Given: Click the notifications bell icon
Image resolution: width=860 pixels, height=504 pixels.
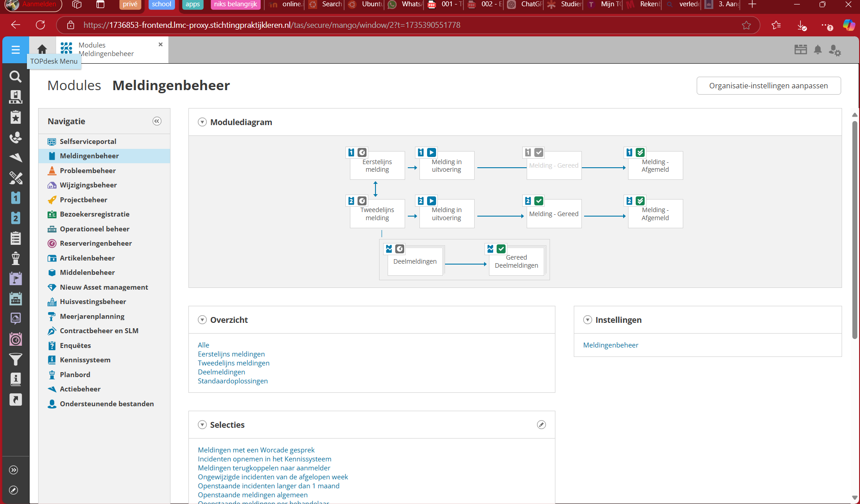Looking at the screenshot, I should click(818, 50).
